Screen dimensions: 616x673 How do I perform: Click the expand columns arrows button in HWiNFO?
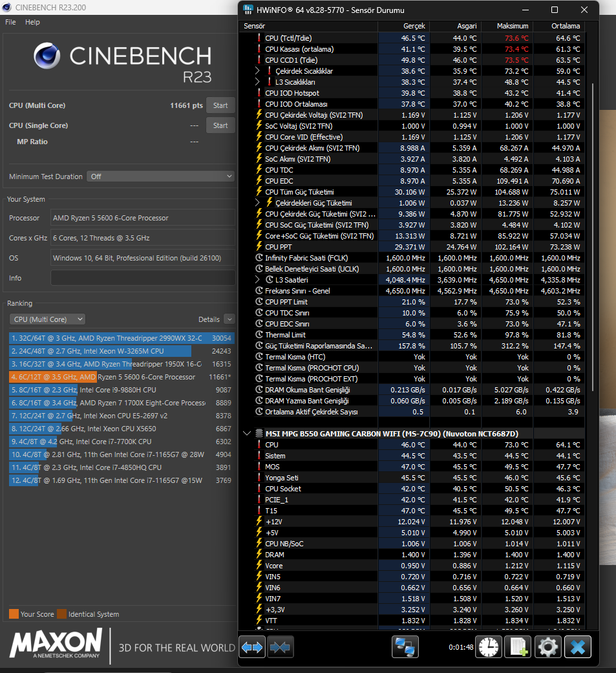pyautogui.click(x=252, y=647)
